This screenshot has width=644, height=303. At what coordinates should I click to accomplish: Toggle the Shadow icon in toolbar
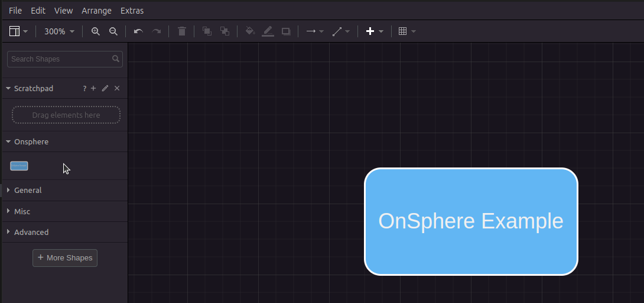click(x=287, y=31)
